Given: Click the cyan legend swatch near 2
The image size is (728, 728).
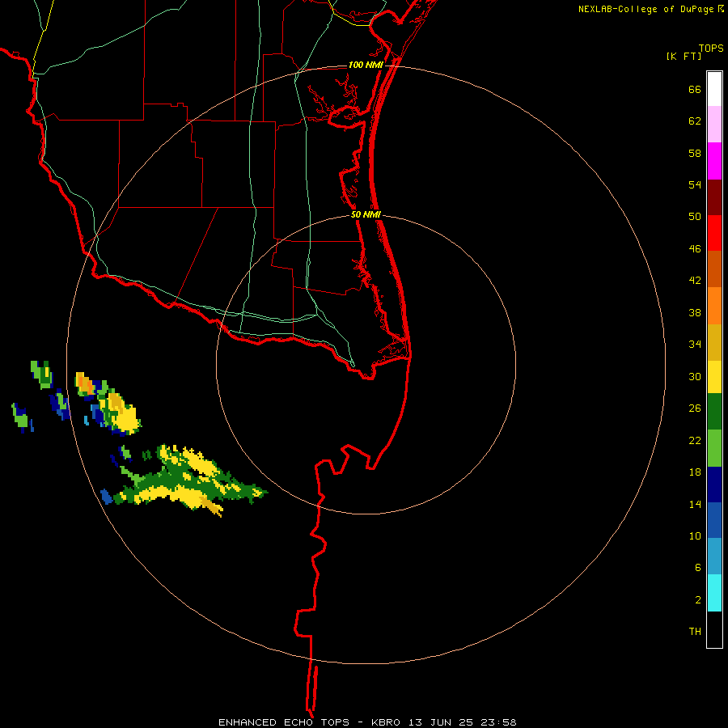Looking at the screenshot, I should [714, 593].
